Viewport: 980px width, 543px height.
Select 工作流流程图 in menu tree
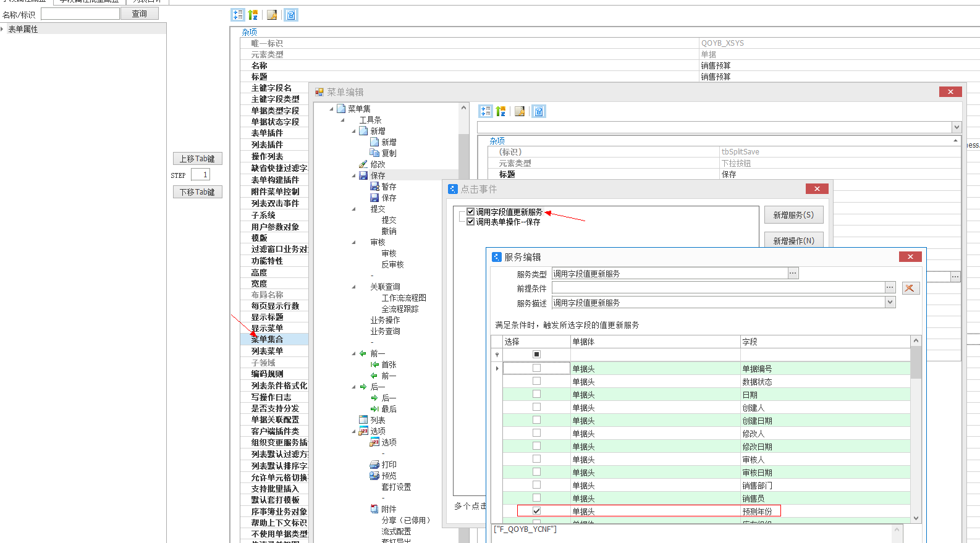point(403,298)
